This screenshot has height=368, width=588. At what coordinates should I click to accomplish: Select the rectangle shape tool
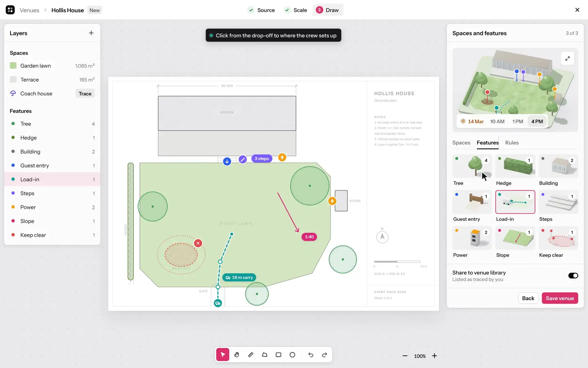click(x=278, y=355)
